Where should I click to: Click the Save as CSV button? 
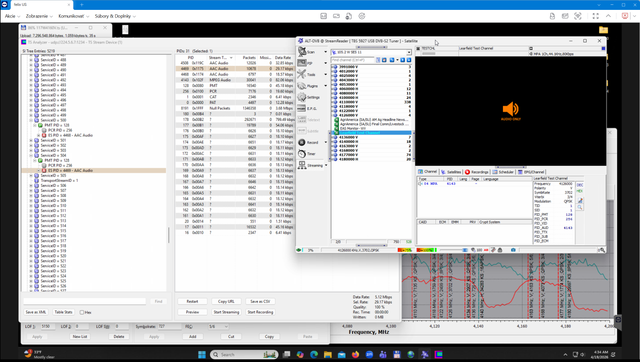pyautogui.click(x=260, y=301)
